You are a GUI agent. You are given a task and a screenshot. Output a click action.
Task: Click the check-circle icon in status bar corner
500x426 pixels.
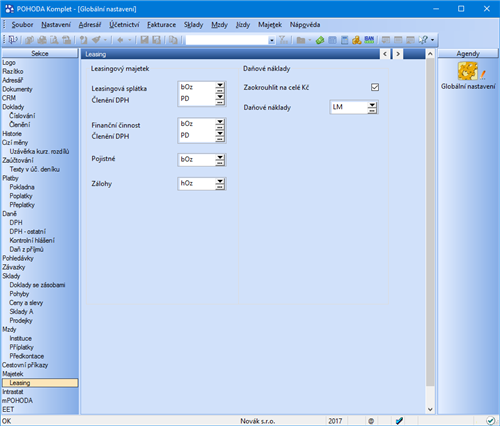[490, 421]
